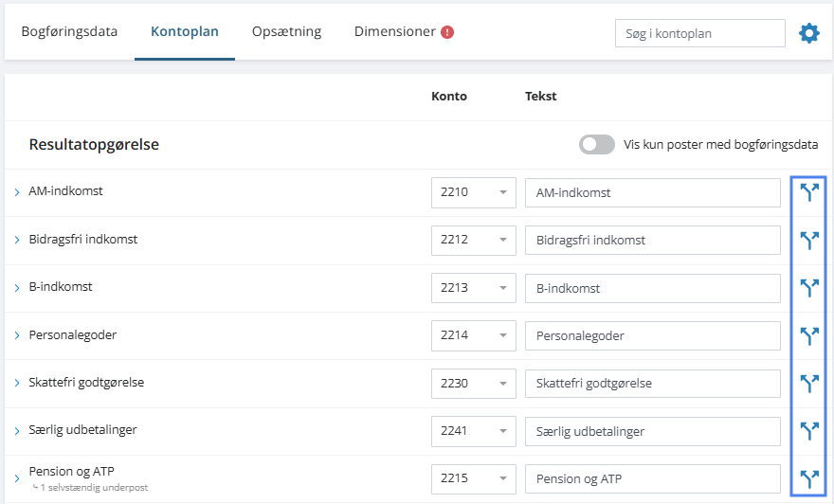
Task: Open the account dropdown showing 2212
Action: click(473, 241)
